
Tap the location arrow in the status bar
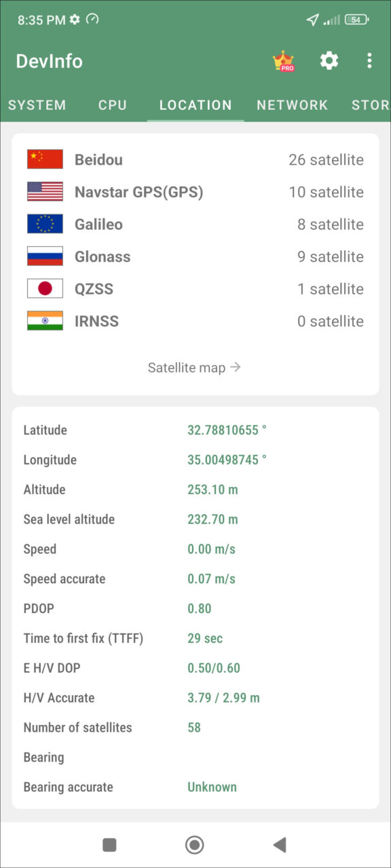(313, 20)
